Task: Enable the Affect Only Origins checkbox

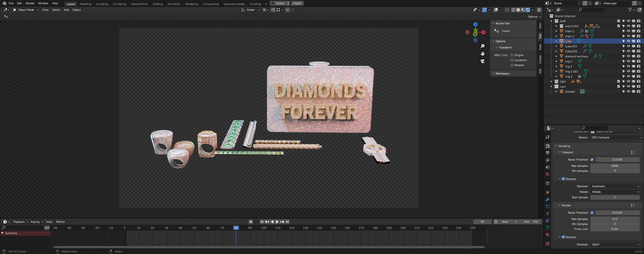Action: point(512,55)
